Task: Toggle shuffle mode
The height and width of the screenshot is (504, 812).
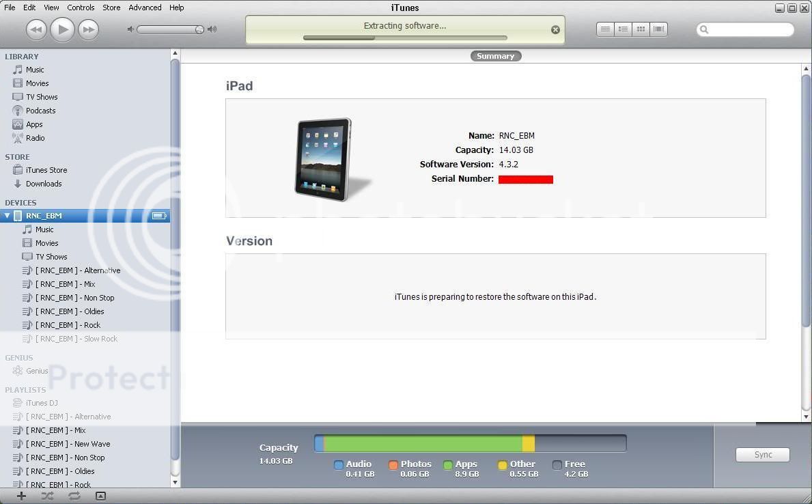Action: (x=48, y=496)
